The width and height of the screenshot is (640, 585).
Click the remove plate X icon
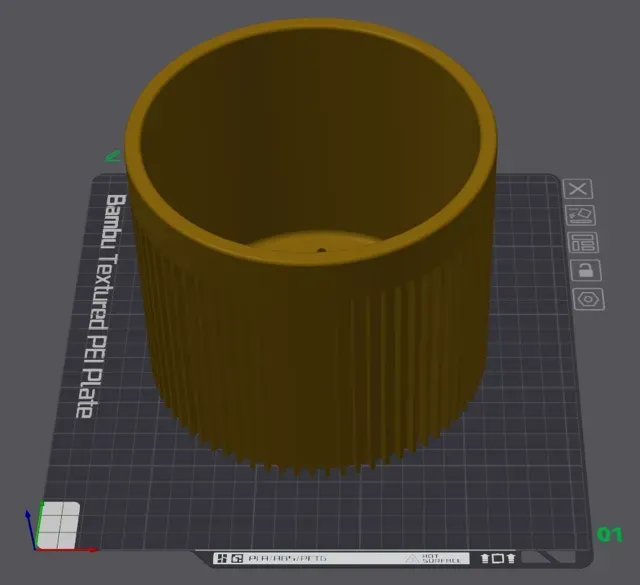[578, 189]
